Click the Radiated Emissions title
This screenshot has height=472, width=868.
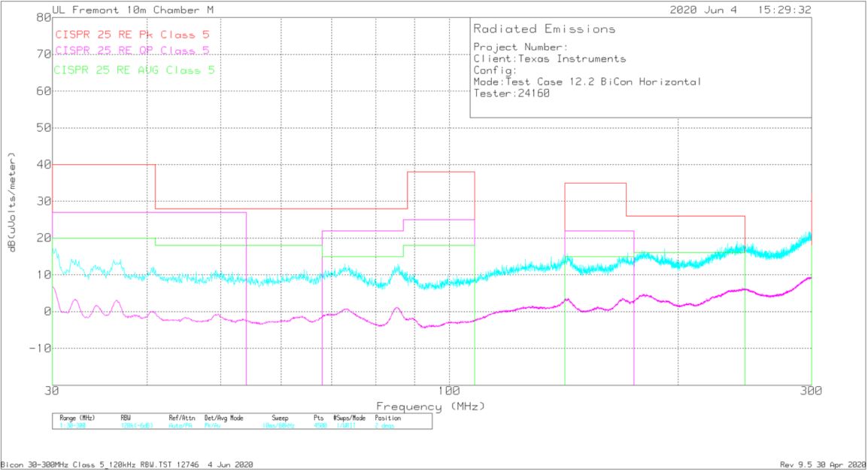click(544, 29)
